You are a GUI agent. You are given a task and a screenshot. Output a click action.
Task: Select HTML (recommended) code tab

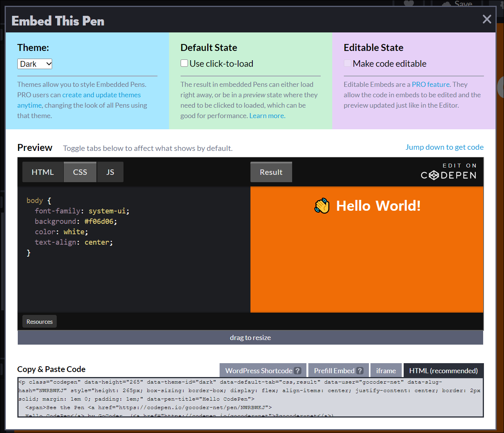click(443, 370)
